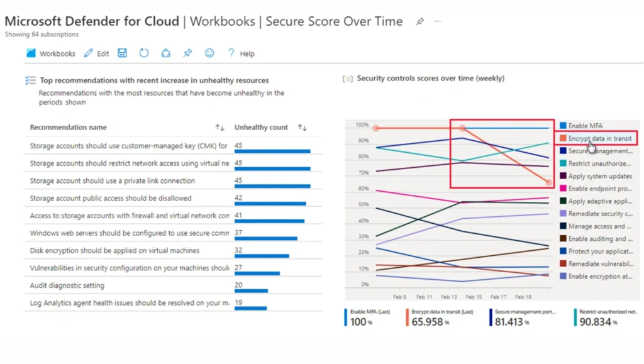The image size is (644, 364).
Task: Click the unhealthy count 19 value
Action: pos(238,302)
